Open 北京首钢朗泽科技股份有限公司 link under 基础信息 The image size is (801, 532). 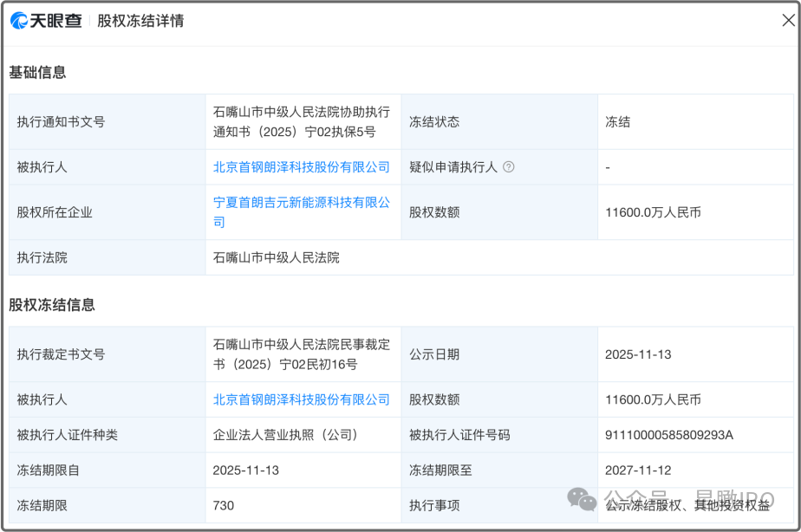point(302,167)
